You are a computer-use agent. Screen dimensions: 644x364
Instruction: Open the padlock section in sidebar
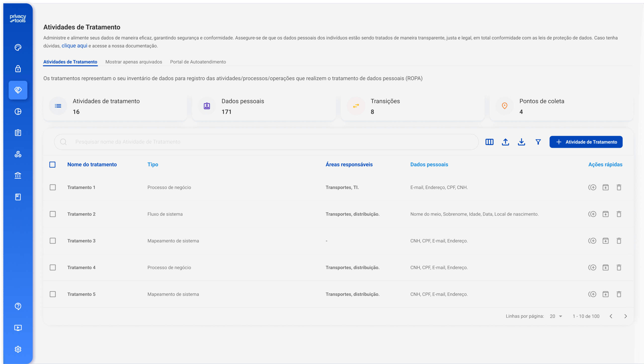click(x=18, y=69)
